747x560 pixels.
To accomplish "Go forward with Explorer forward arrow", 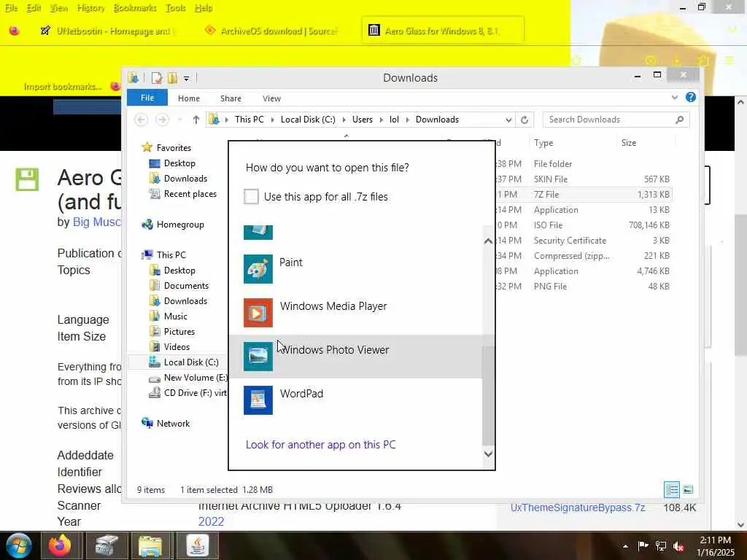I will (162, 120).
